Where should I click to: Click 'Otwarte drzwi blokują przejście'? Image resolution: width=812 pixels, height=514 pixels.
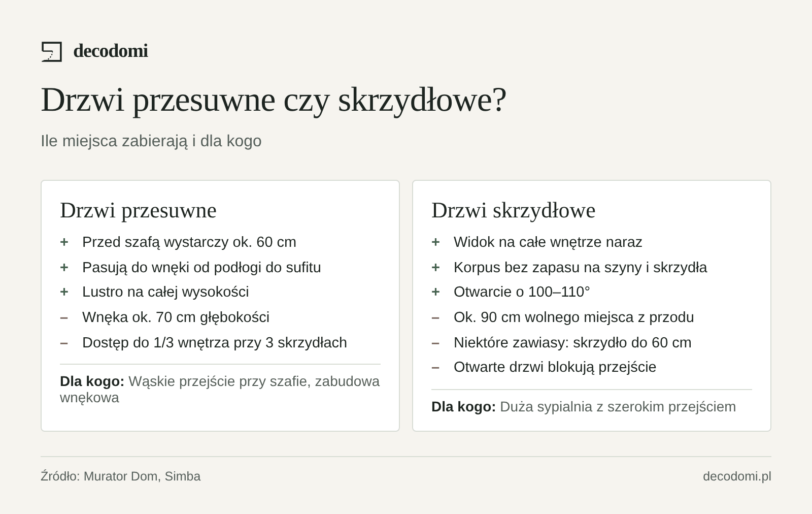555,367
